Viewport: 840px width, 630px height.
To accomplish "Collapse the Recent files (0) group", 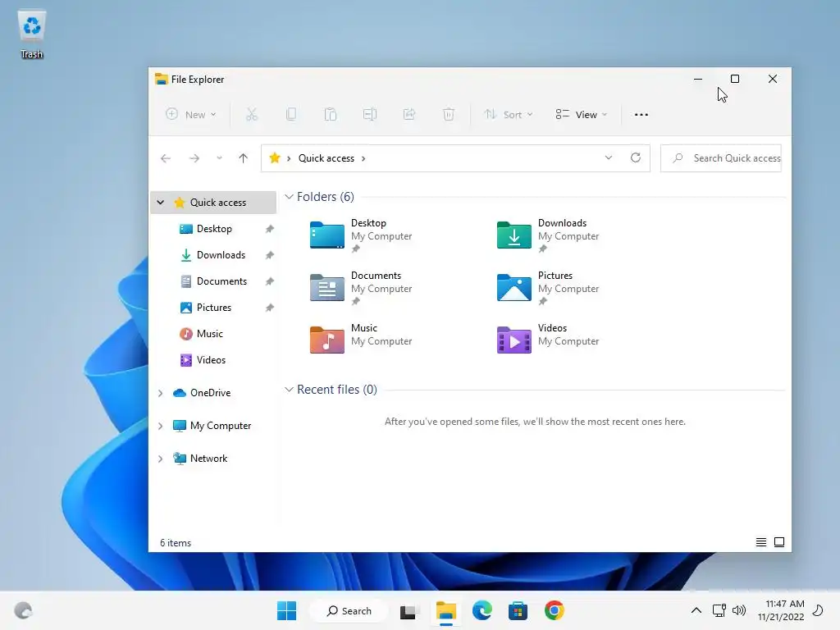I will (x=289, y=390).
